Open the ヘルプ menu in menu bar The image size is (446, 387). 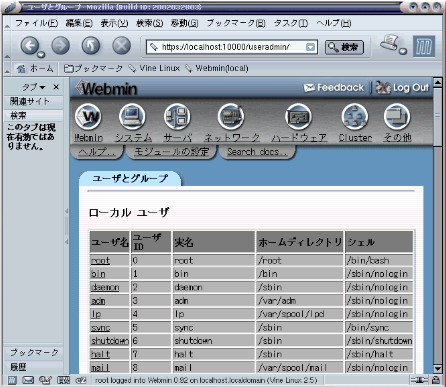[x=334, y=23]
